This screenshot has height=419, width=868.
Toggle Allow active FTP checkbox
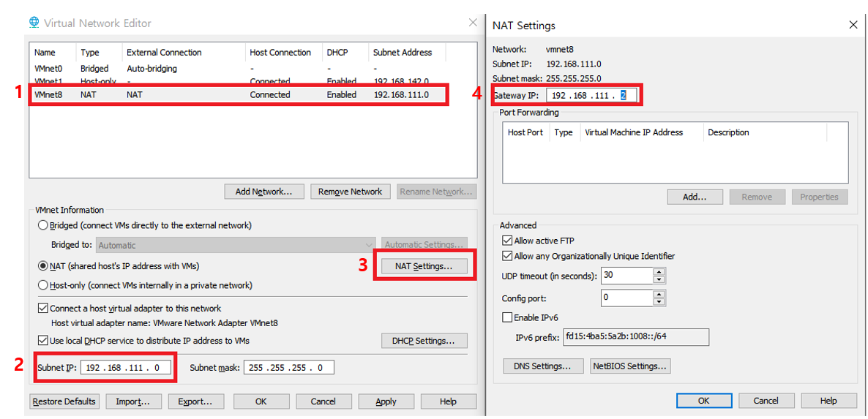tap(506, 241)
